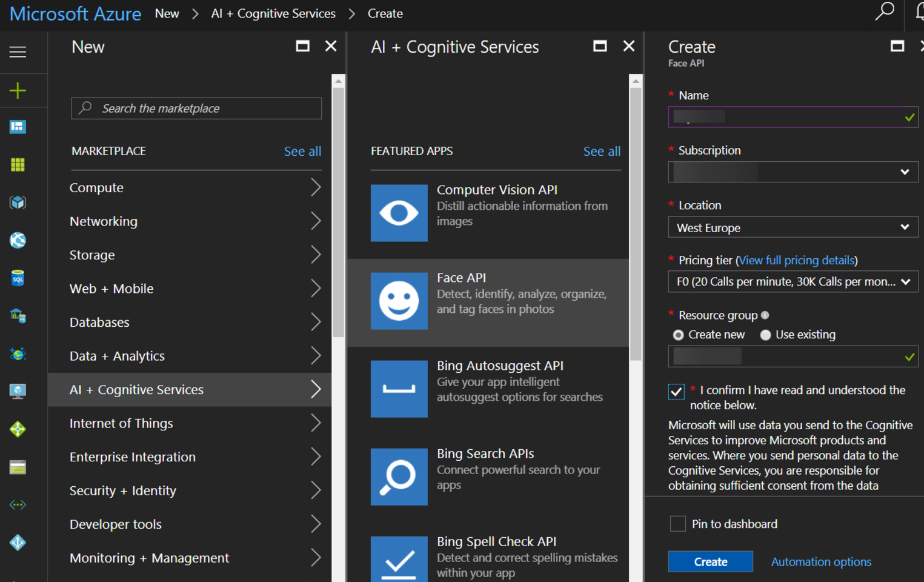
Task: Select the Use existing radio button
Action: [x=766, y=335]
